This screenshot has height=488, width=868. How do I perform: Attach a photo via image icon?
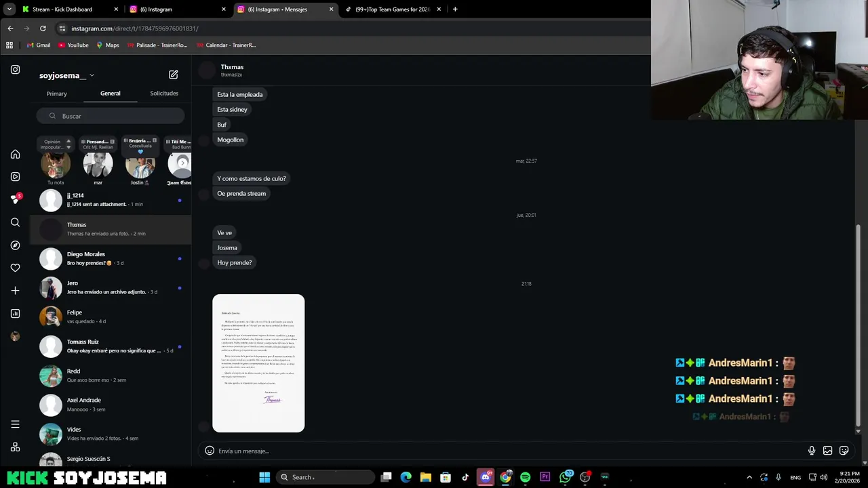click(827, 451)
